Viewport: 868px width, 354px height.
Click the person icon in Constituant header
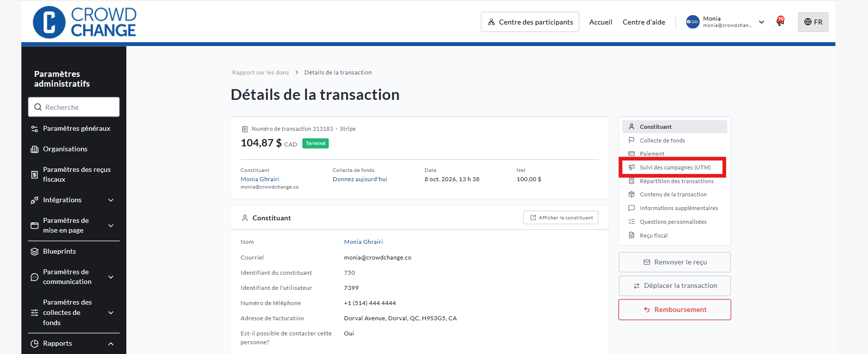tap(245, 218)
